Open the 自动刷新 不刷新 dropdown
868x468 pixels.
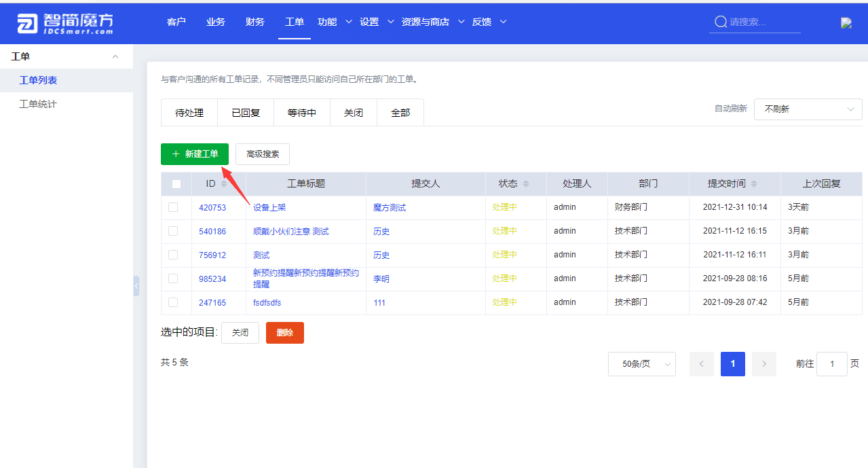[x=808, y=109]
